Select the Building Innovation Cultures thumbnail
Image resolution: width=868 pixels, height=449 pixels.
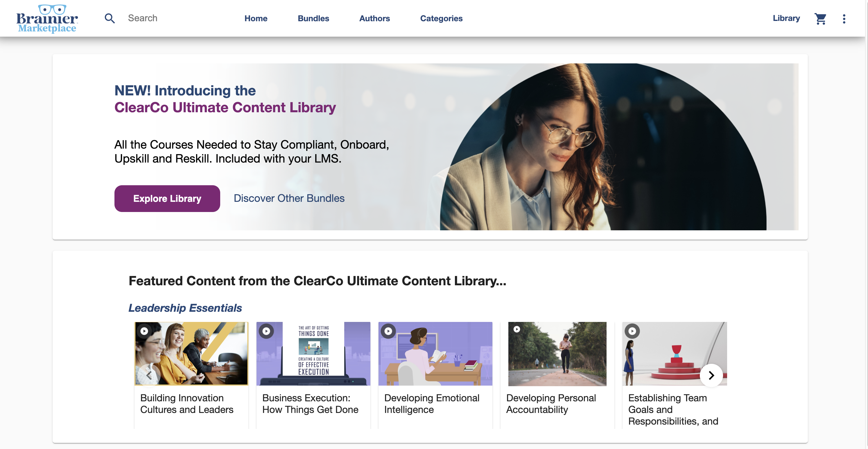[x=191, y=354]
